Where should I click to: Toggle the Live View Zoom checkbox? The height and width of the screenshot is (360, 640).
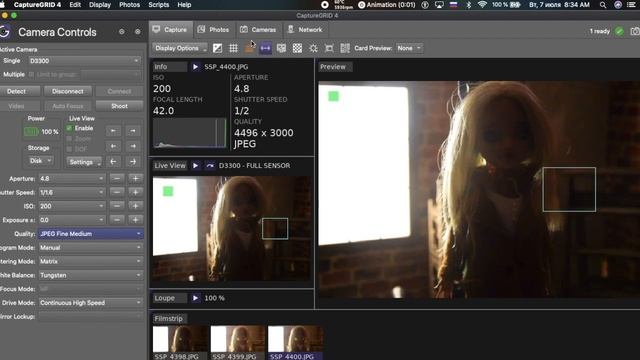tap(69, 139)
